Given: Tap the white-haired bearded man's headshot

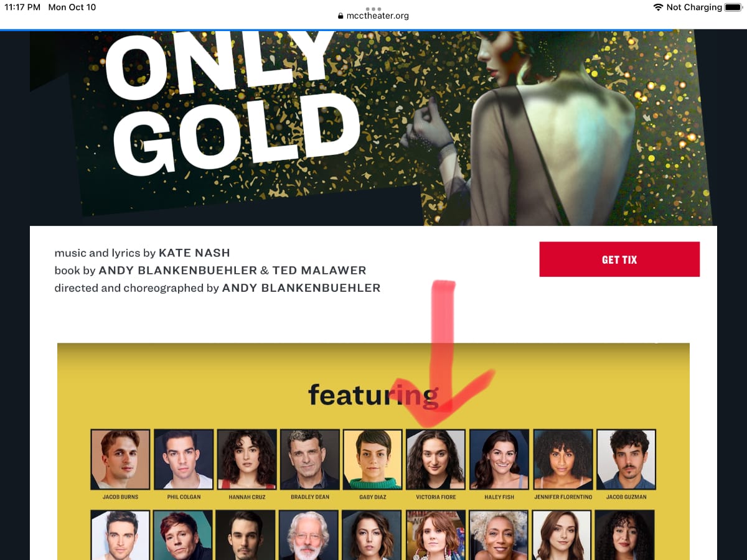Looking at the screenshot, I should pos(309,535).
